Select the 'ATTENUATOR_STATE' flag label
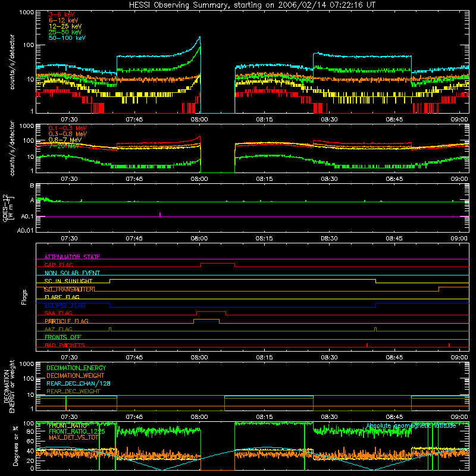This screenshot has width=476, height=476. click(x=72, y=257)
